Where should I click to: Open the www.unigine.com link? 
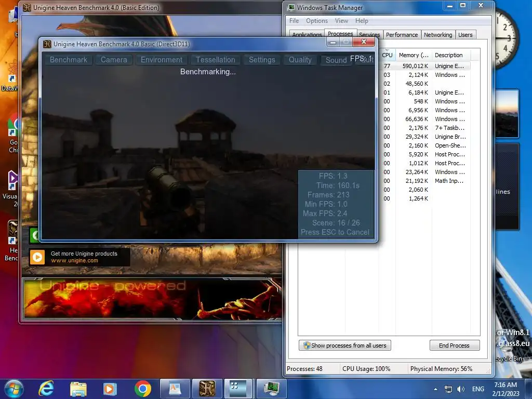pyautogui.click(x=74, y=261)
